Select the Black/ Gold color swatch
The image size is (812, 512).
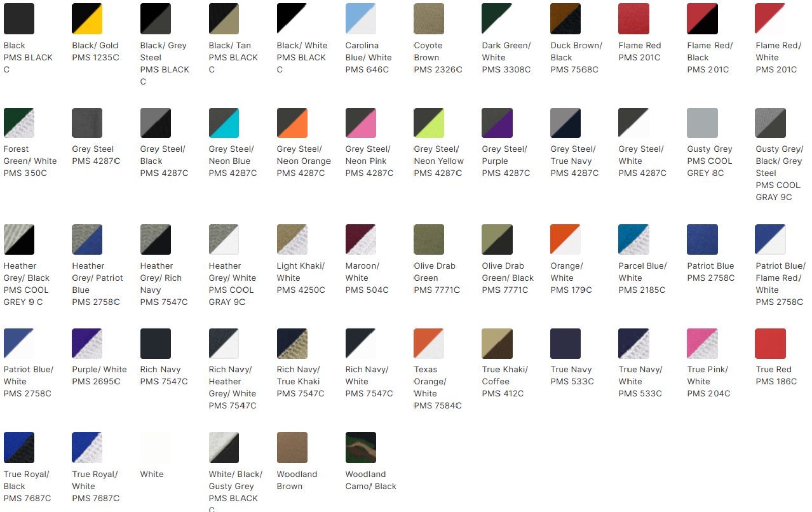86,18
